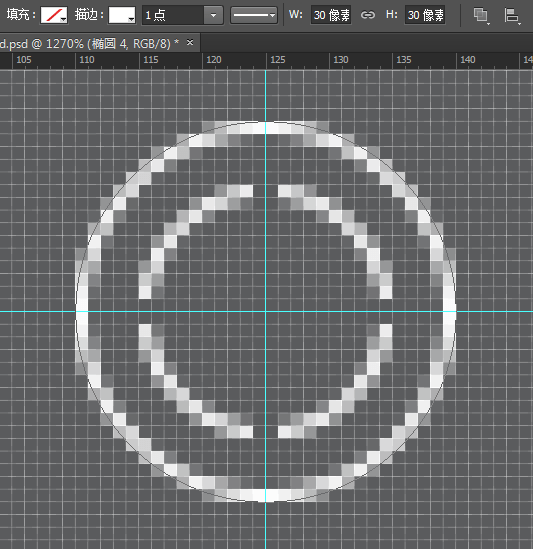Toggle the link width and height icon
Viewport: 533px width, 549px height.
pos(368,15)
